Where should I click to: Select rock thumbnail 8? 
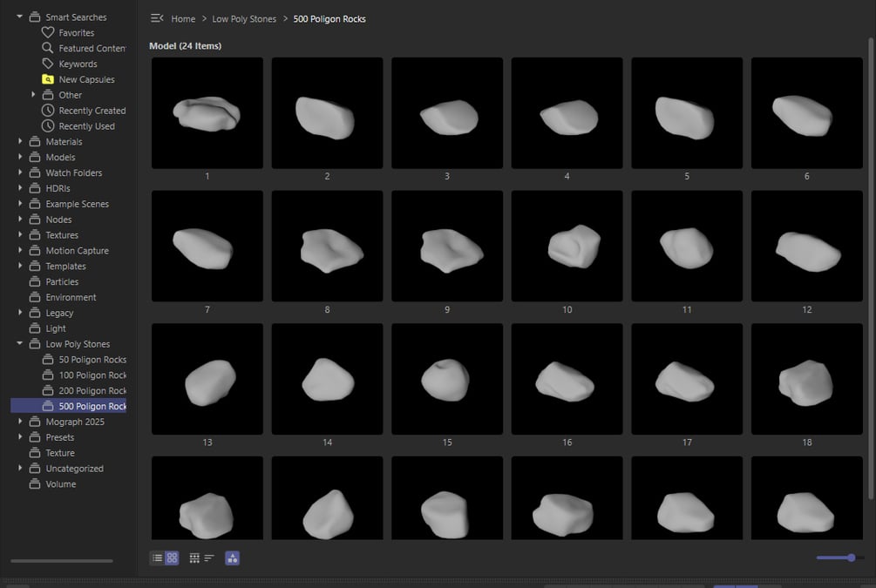328,246
